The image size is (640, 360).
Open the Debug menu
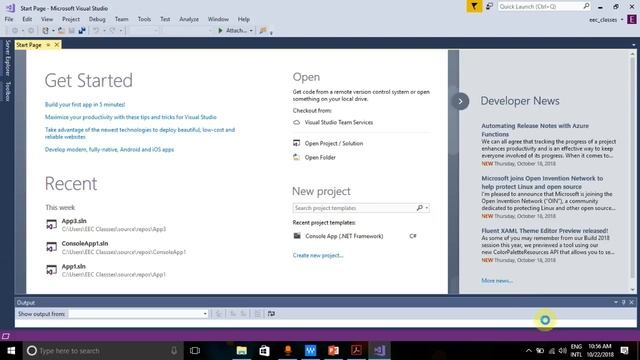click(x=97, y=19)
